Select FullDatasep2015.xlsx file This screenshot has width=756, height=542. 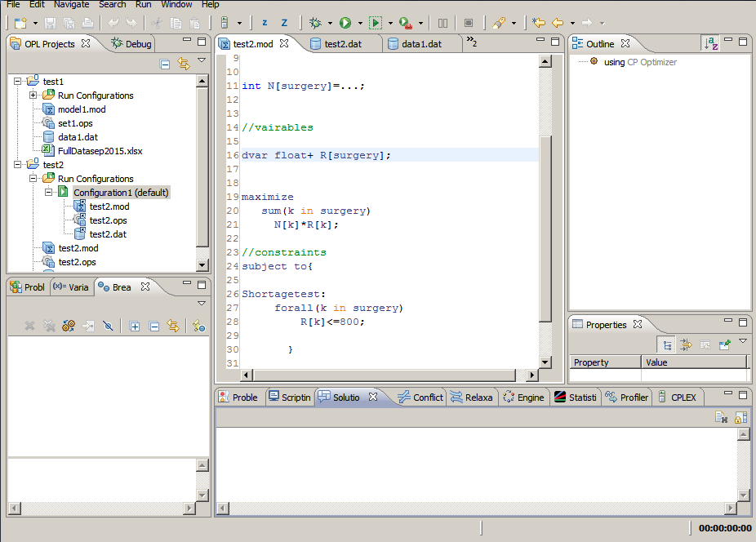[100, 151]
